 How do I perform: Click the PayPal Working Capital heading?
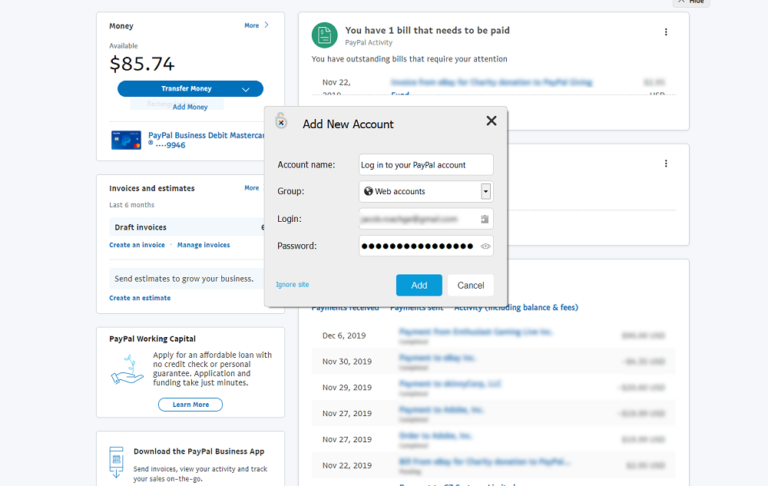(x=152, y=339)
